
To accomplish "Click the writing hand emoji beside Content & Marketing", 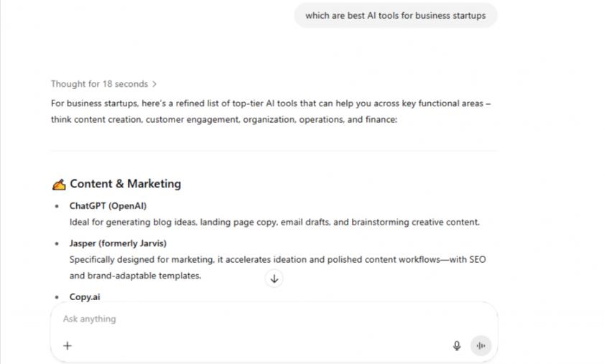I will 59,184.
